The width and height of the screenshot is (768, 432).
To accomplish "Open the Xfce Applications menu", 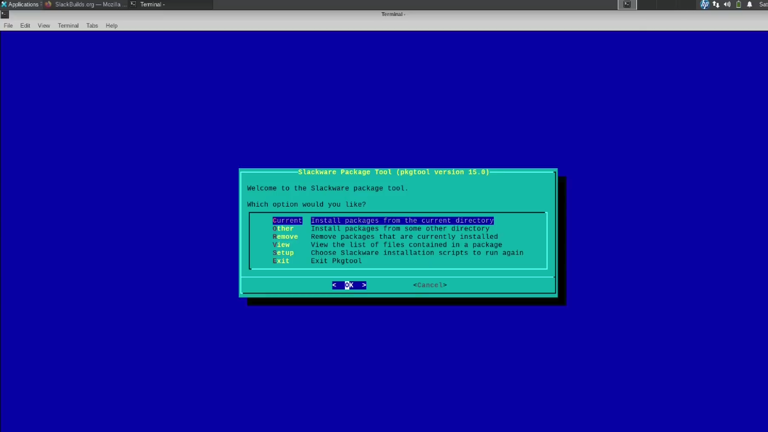I will coord(20,4).
